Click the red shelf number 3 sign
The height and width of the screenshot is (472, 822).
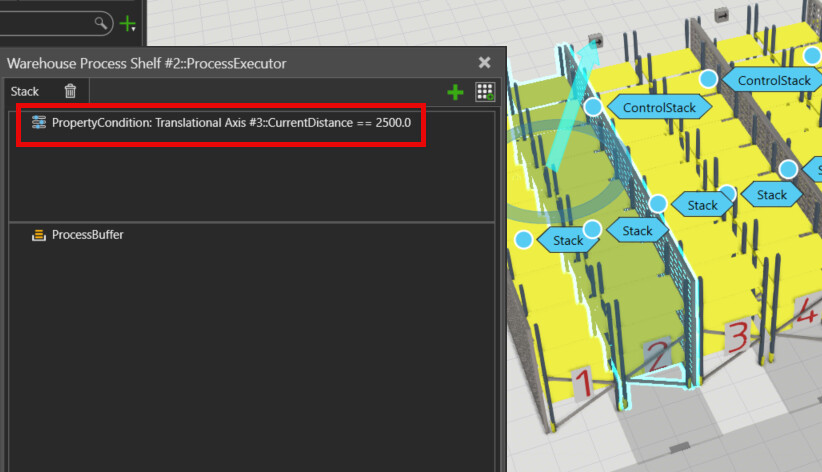pos(738,336)
